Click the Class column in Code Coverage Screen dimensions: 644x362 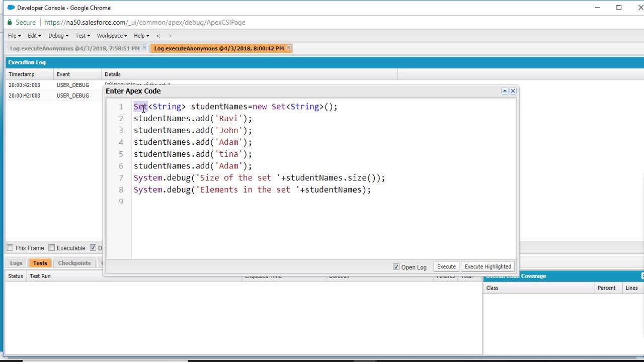[x=538, y=288]
